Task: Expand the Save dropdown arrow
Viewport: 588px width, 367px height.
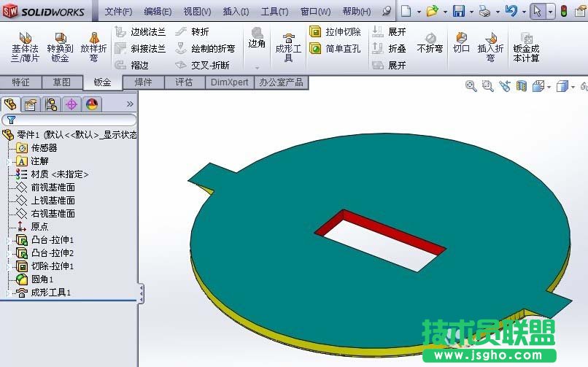Action: [471, 12]
